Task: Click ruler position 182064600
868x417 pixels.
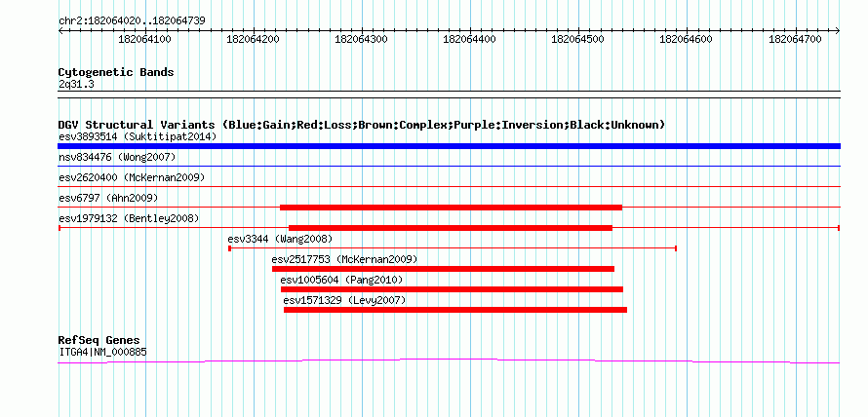Action: pos(687,40)
